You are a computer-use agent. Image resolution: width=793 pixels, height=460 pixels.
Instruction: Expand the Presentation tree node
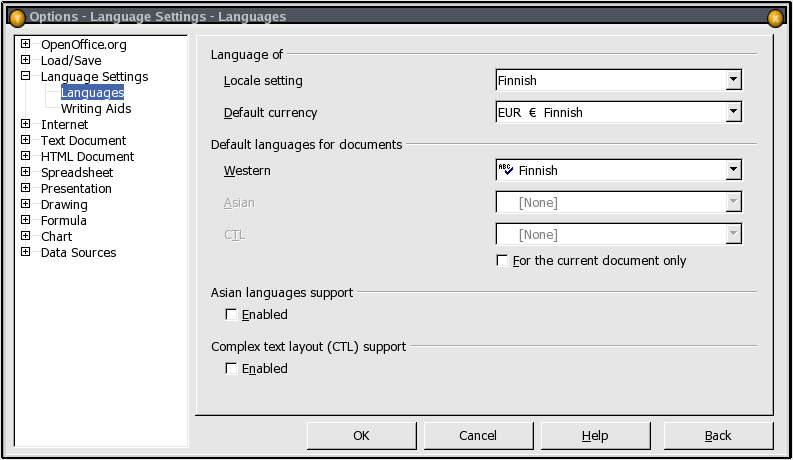coord(25,188)
